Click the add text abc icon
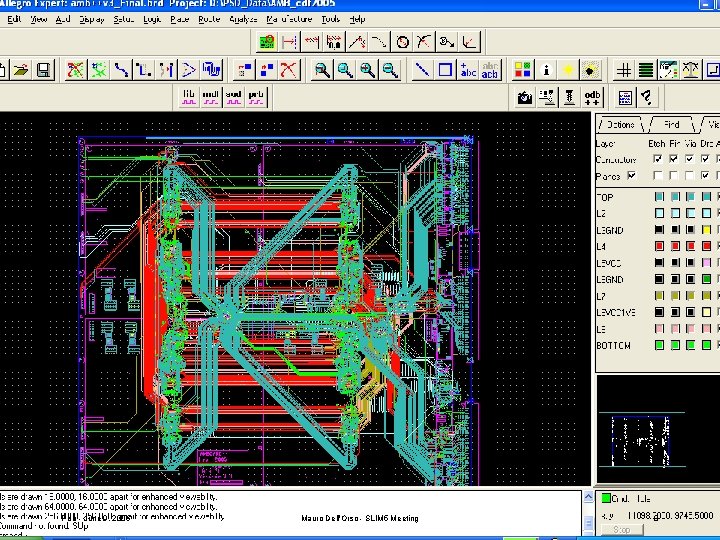The width and height of the screenshot is (720, 540). [x=467, y=70]
